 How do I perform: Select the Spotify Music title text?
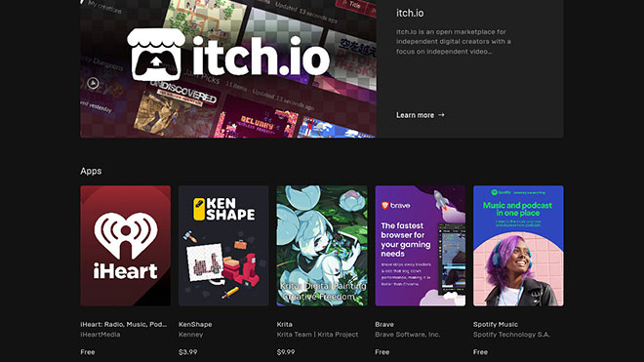(x=496, y=324)
